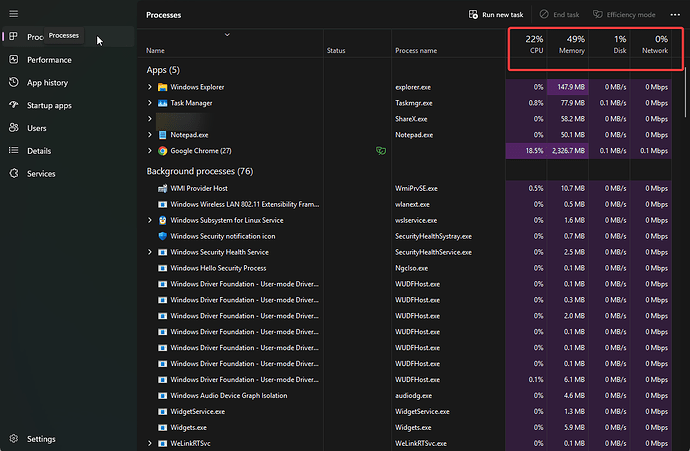Click the End task button
690x451 pixels.
pyautogui.click(x=560, y=15)
